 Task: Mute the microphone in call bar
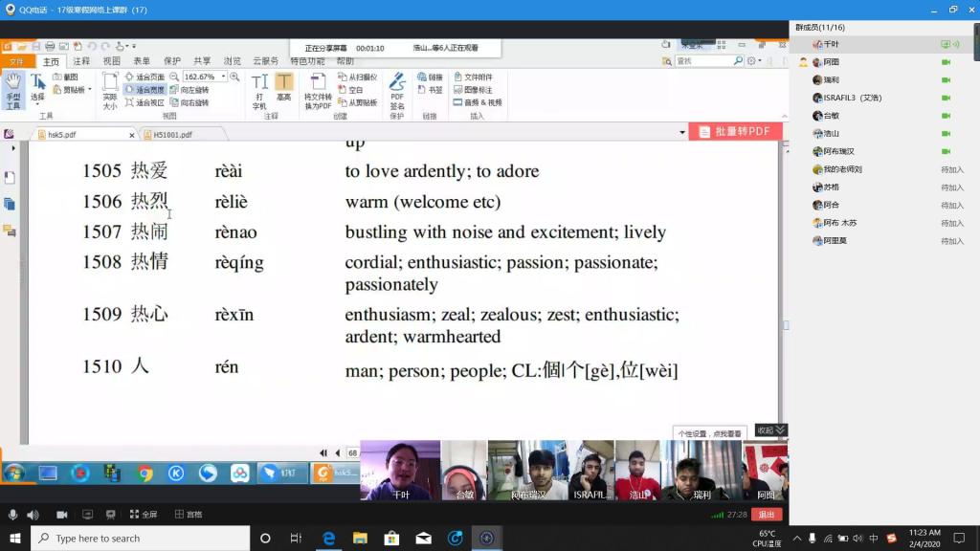(x=12, y=515)
